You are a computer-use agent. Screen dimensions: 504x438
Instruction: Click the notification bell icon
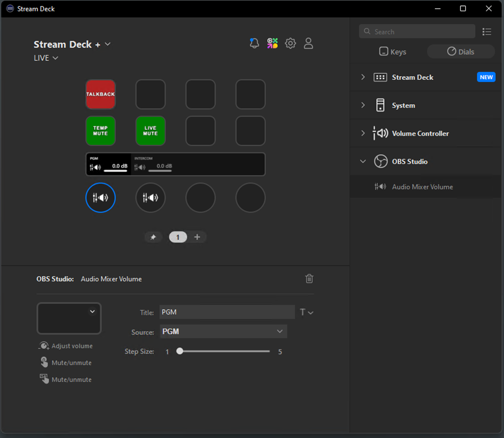pyautogui.click(x=254, y=44)
